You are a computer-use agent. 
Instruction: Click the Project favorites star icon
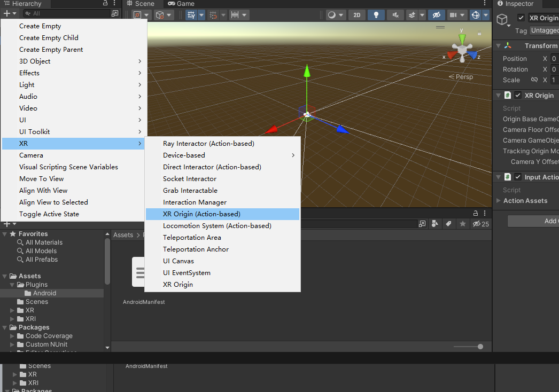pyautogui.click(x=463, y=224)
